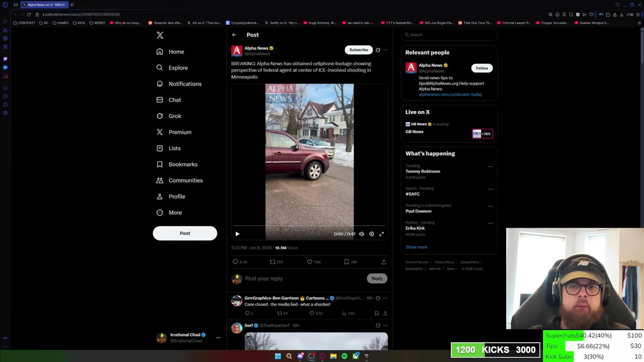Click the Grok icon on Alpha News post
This screenshot has width=644, height=362.
[378, 50]
